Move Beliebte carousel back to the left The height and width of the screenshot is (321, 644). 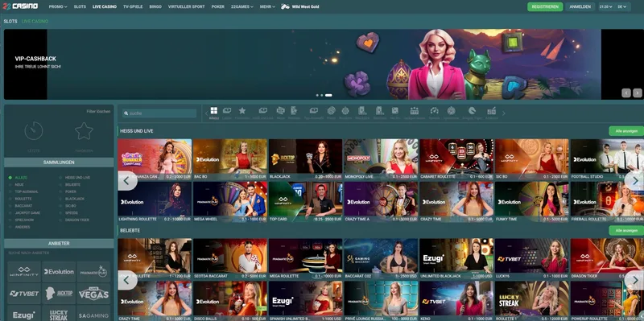(127, 280)
